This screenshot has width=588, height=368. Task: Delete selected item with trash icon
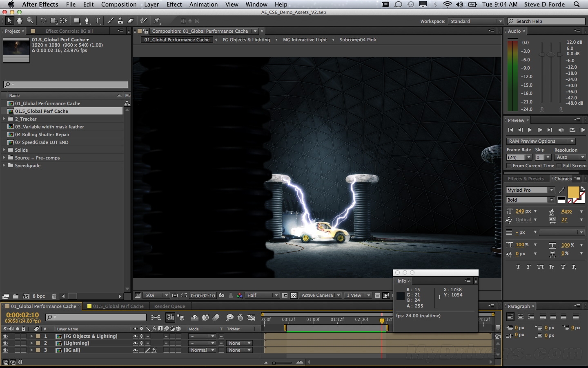(54, 296)
